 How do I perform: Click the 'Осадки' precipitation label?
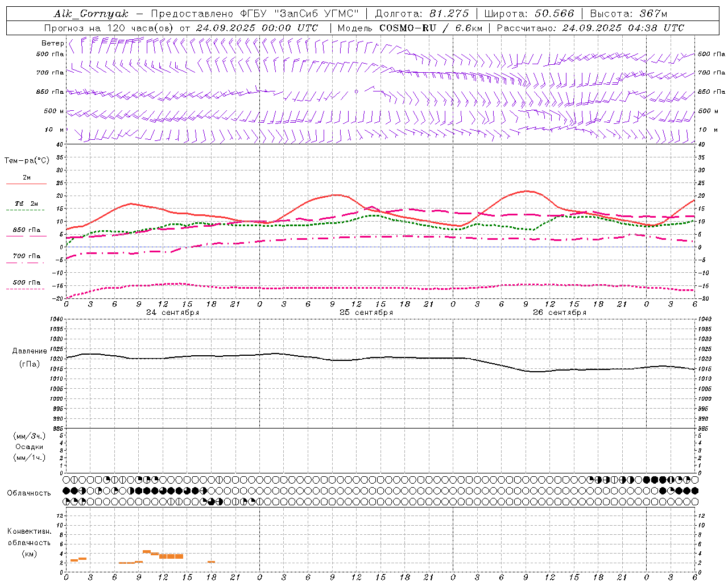coord(30,447)
